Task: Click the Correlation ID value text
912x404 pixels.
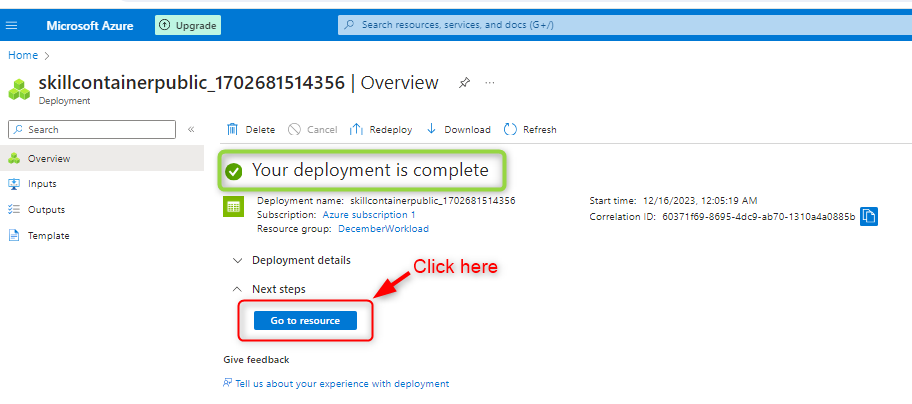Action: click(759, 217)
